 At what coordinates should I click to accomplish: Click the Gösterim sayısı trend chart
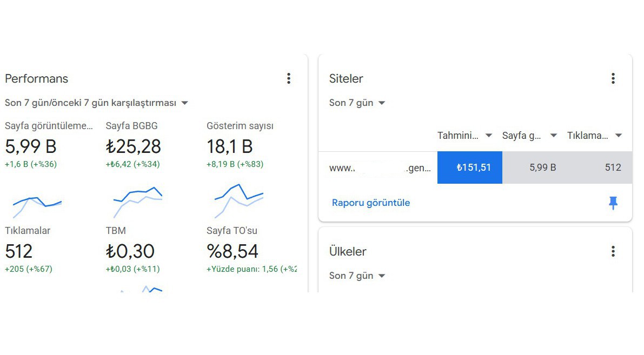tap(238, 200)
